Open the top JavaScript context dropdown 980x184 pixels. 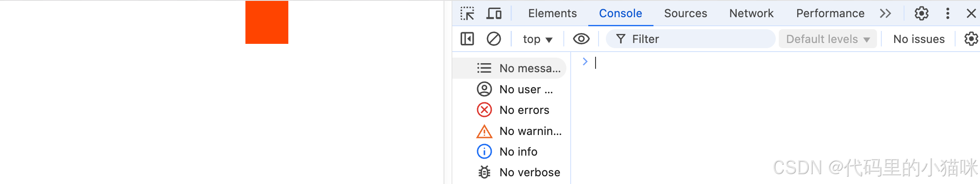point(537,40)
